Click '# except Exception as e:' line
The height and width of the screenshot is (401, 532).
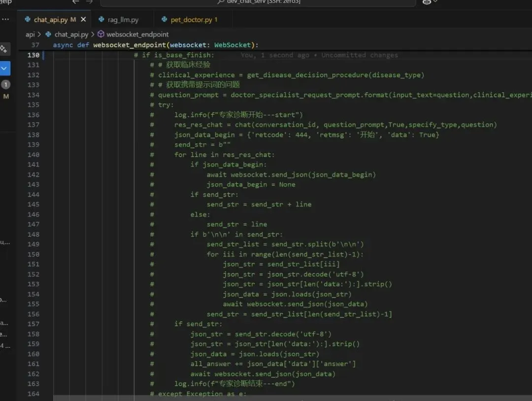tap(198, 394)
